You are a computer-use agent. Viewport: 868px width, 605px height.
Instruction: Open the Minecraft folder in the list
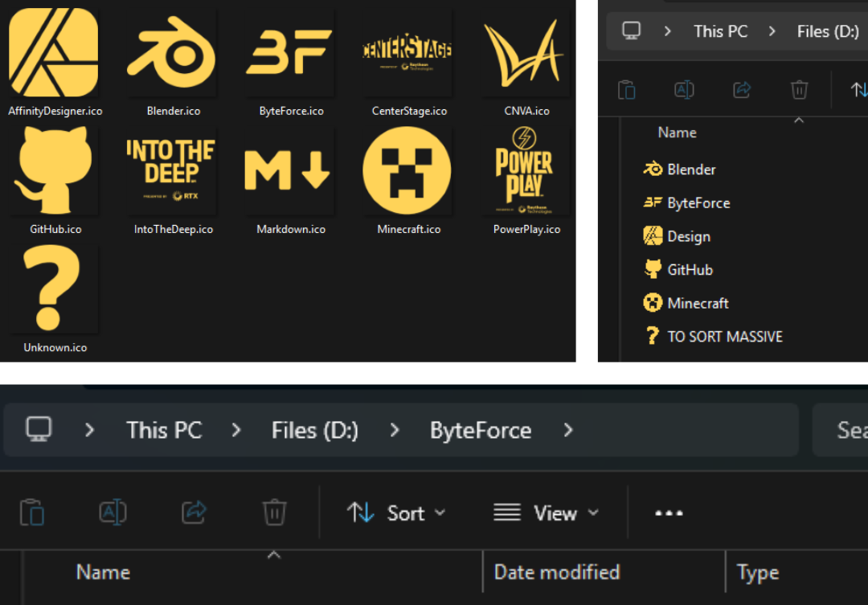(698, 303)
